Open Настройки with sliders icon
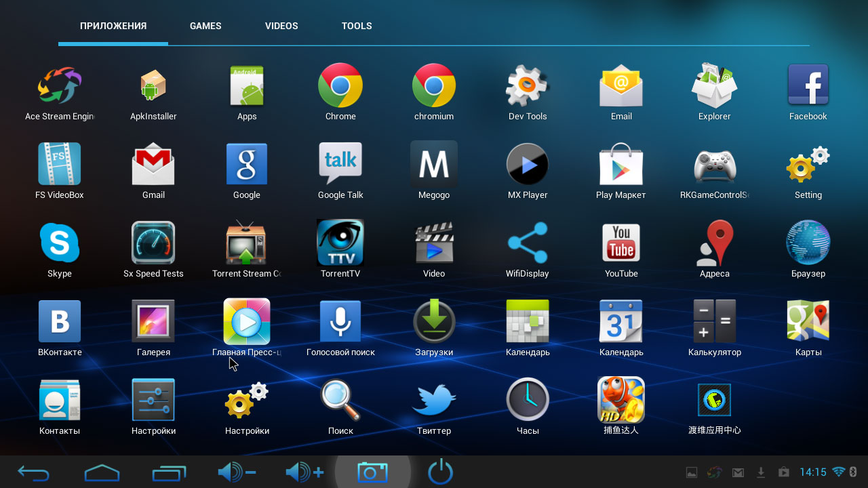Viewport: 868px width, 488px height. click(x=153, y=400)
